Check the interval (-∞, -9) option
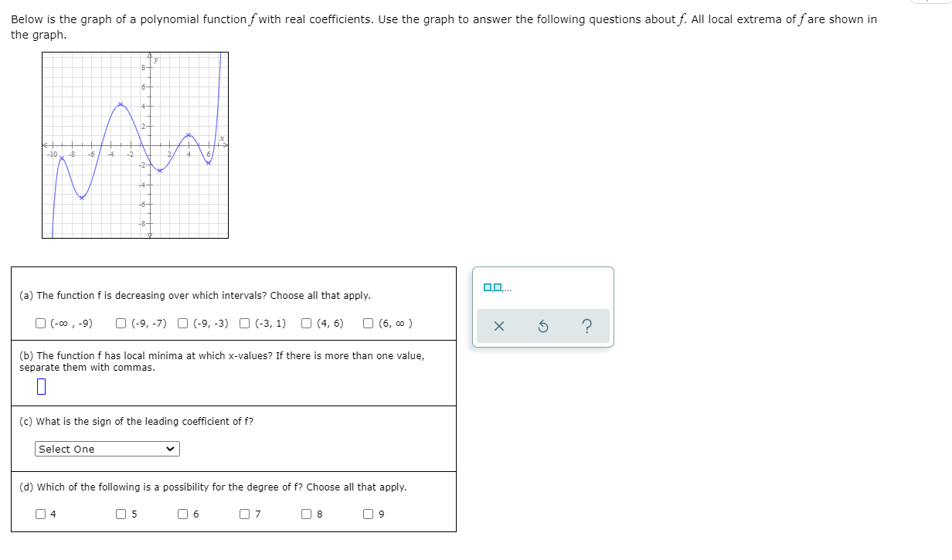The width and height of the screenshot is (952, 560). pyautogui.click(x=39, y=323)
